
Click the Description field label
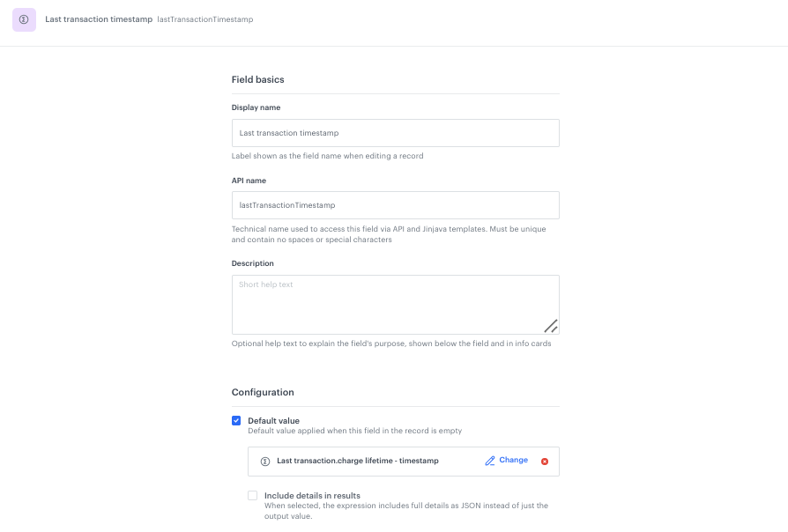click(x=251, y=262)
